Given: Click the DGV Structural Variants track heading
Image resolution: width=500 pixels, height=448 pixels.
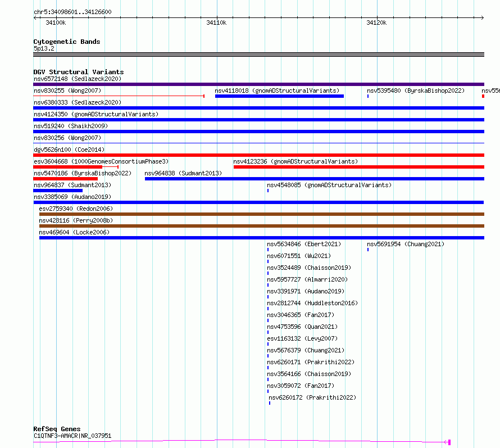Looking at the screenshot, I should tap(79, 72).
